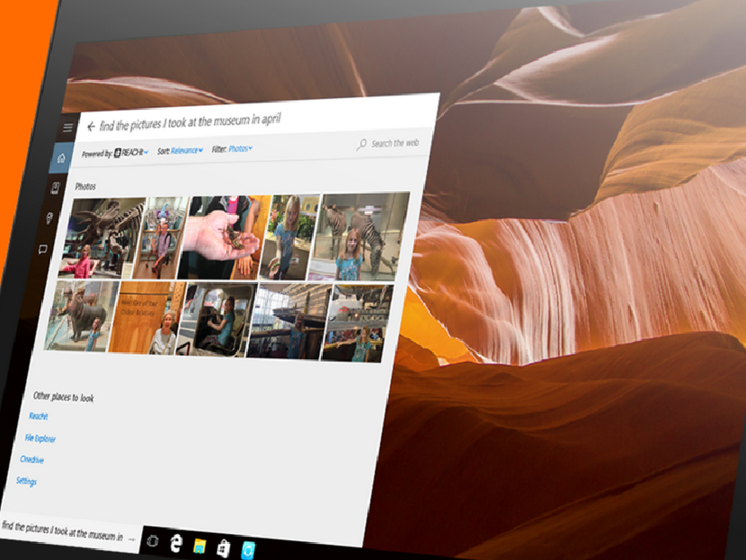The image size is (746, 560).
Task: Open the hamburger menu in the sidebar
Action: 67,128
